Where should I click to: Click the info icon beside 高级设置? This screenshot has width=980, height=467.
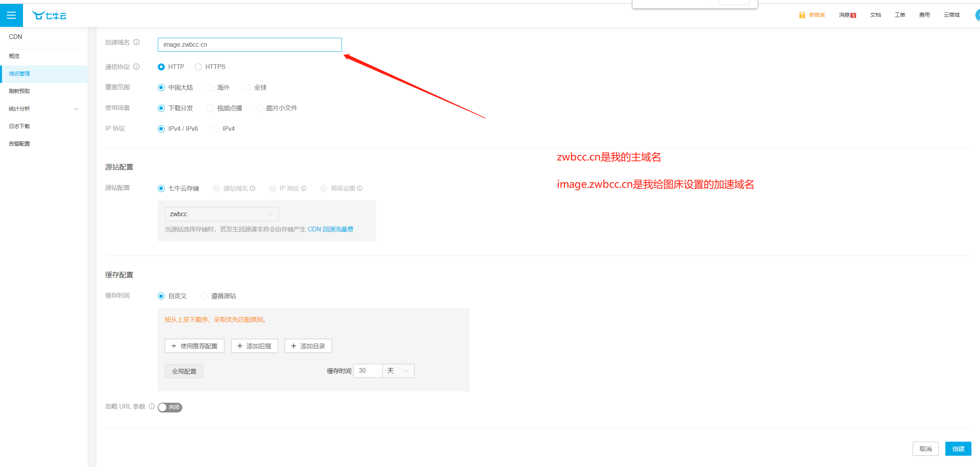[360, 189]
